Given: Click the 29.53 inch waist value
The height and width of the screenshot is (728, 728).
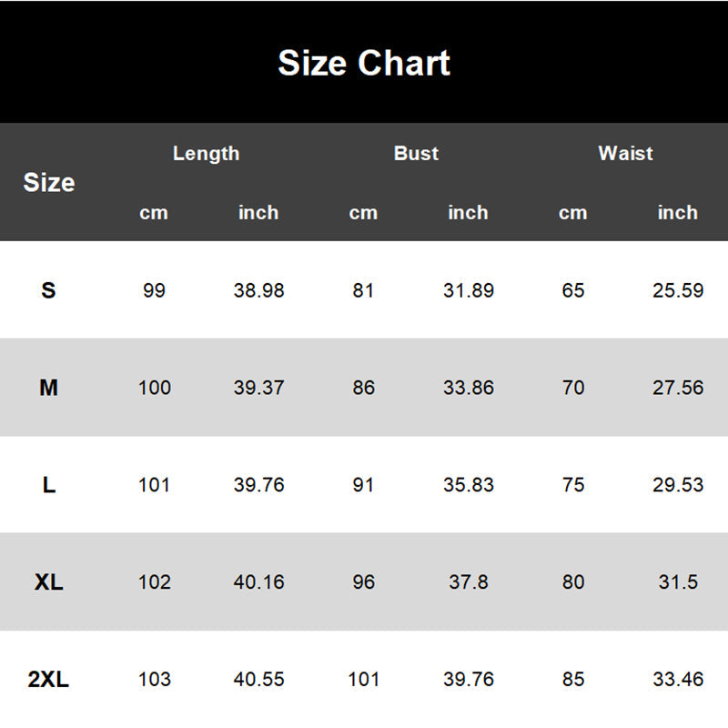Looking at the screenshot, I should (678, 485).
